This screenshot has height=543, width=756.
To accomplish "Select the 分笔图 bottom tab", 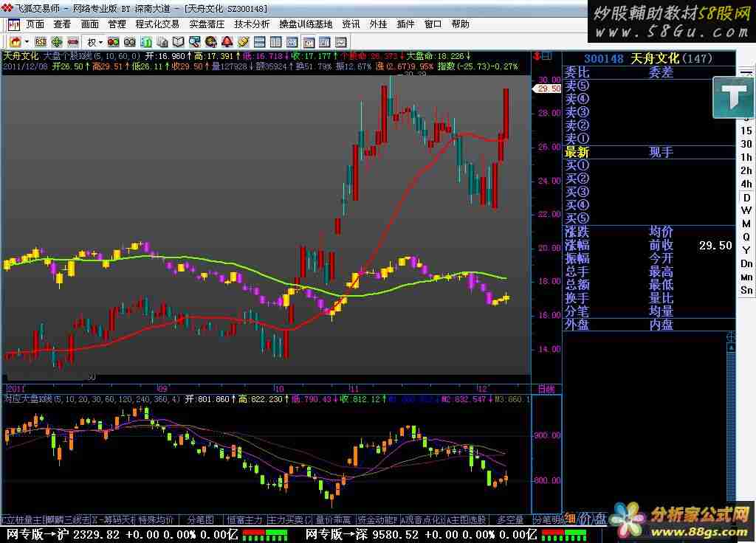I will (199, 519).
